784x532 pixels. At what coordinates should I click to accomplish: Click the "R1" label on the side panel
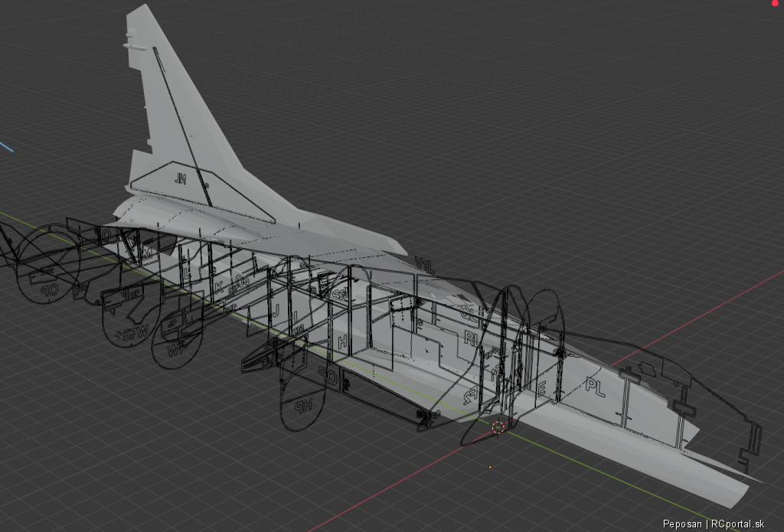(471, 338)
